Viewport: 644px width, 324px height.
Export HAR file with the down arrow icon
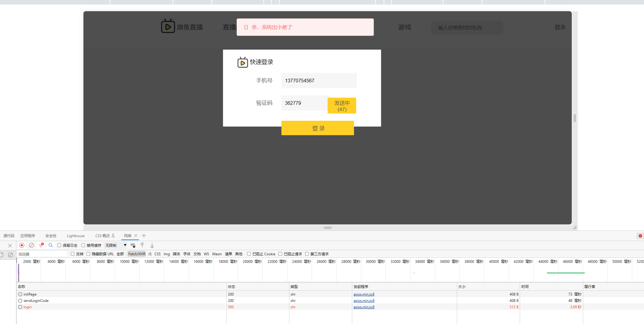tap(152, 245)
